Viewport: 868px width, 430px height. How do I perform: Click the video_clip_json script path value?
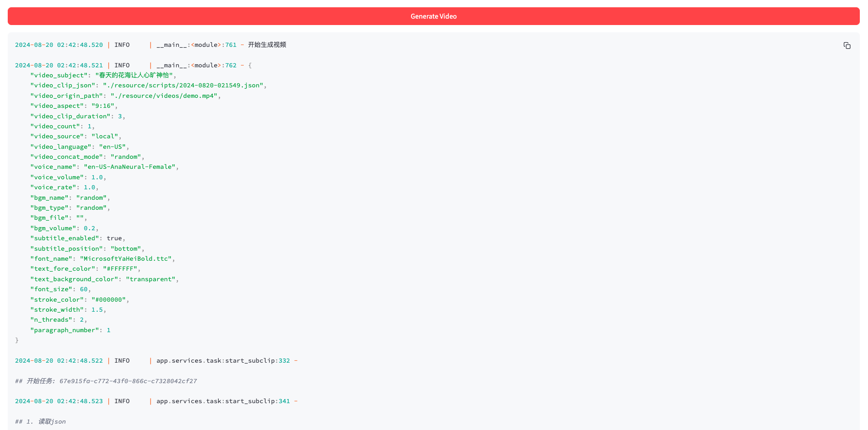tap(183, 86)
